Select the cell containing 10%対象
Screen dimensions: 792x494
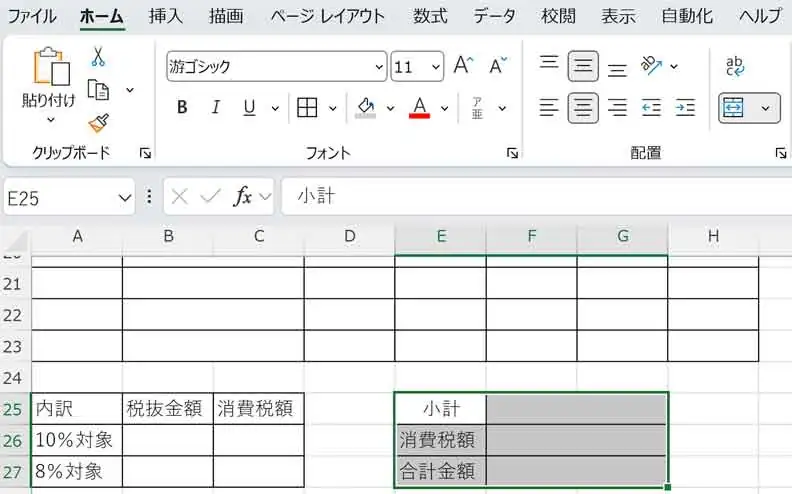(x=76, y=440)
